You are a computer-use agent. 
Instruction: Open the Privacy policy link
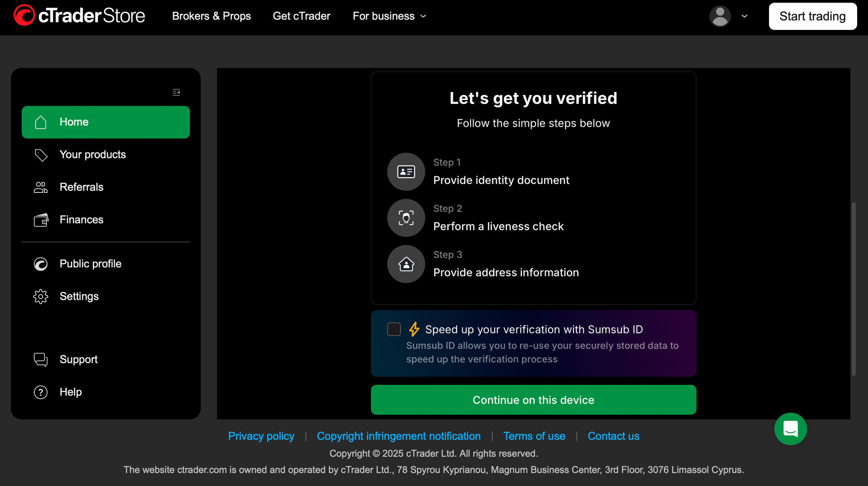click(x=261, y=436)
